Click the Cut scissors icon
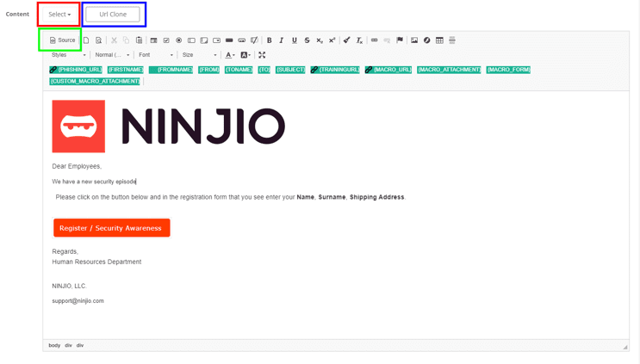Screen dimensions: 640x364 [x=114, y=40]
